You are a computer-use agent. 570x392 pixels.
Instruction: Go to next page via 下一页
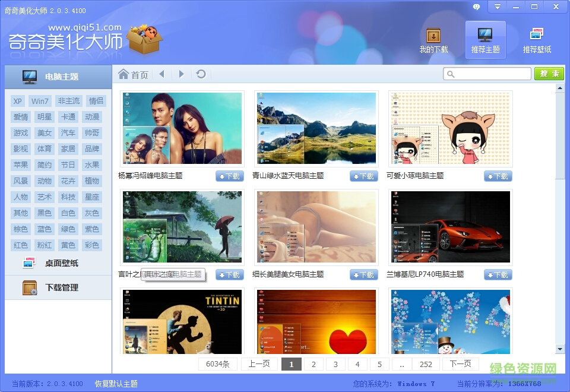pos(460,363)
